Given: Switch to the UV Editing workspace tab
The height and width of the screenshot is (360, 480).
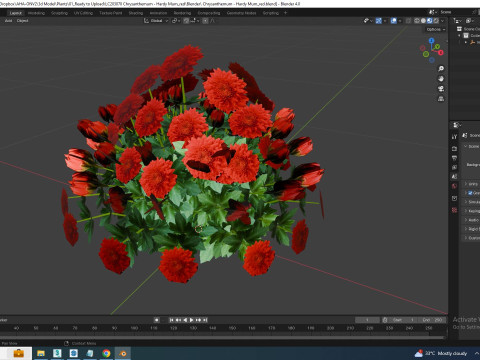Looking at the screenshot, I should [x=83, y=13].
